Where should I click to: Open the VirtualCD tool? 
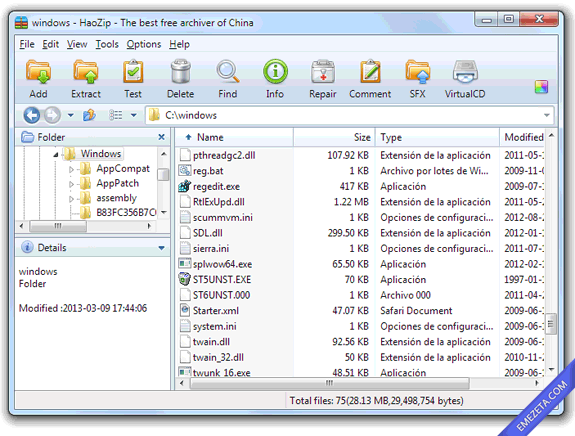coord(465,72)
